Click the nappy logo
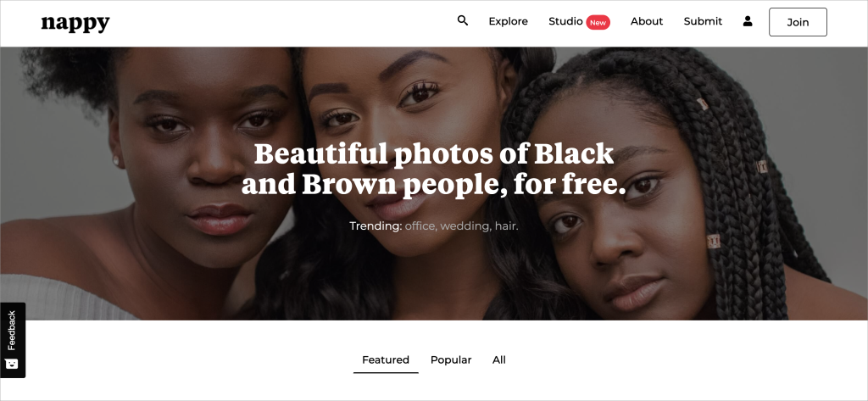This screenshot has width=868, height=401. pos(75,23)
